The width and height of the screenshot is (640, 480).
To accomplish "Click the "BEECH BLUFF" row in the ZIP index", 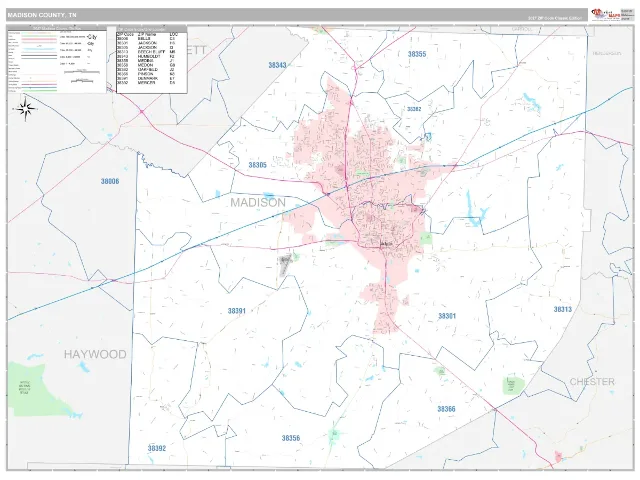I will 147,52.
